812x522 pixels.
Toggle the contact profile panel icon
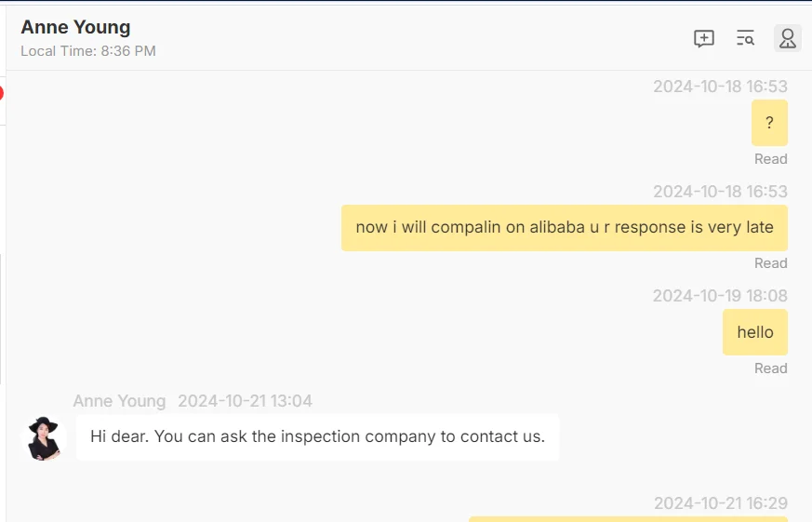(x=787, y=38)
